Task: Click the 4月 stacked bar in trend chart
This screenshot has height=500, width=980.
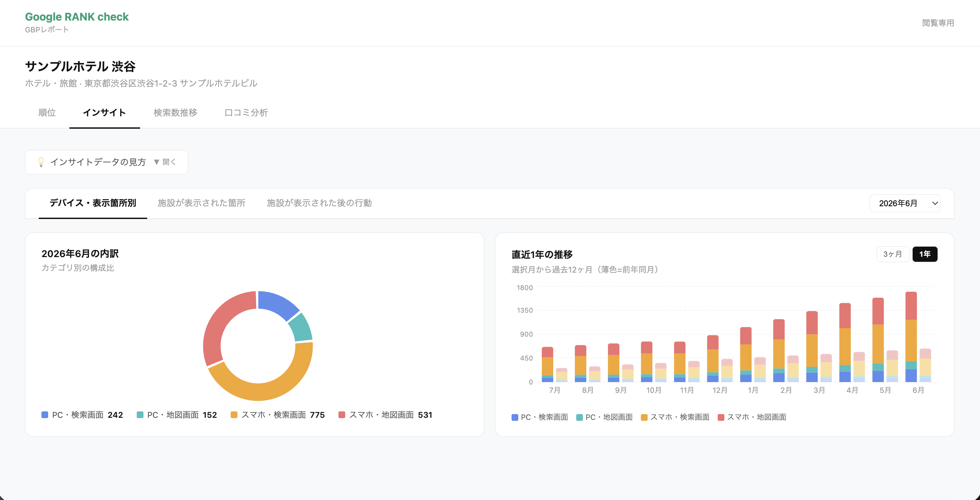Action: (845, 342)
